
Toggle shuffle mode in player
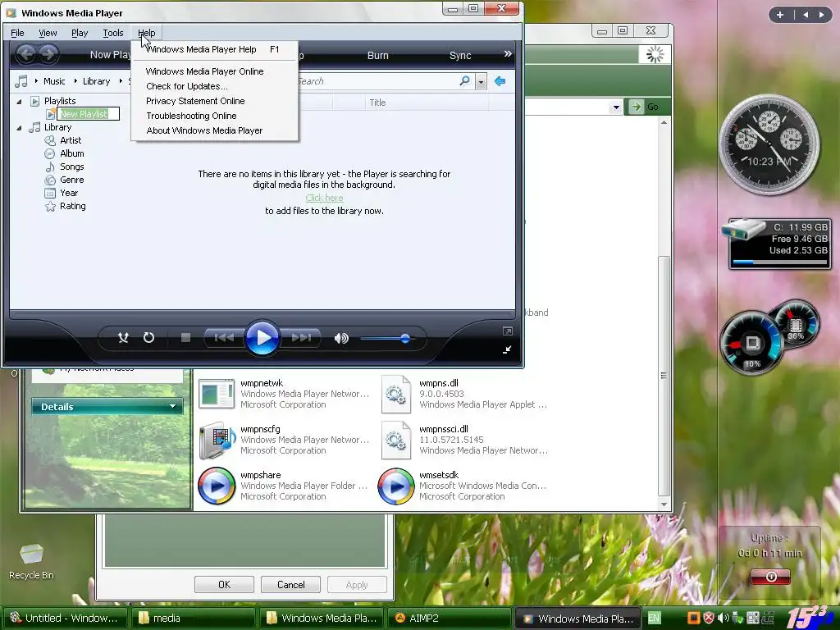(x=123, y=337)
